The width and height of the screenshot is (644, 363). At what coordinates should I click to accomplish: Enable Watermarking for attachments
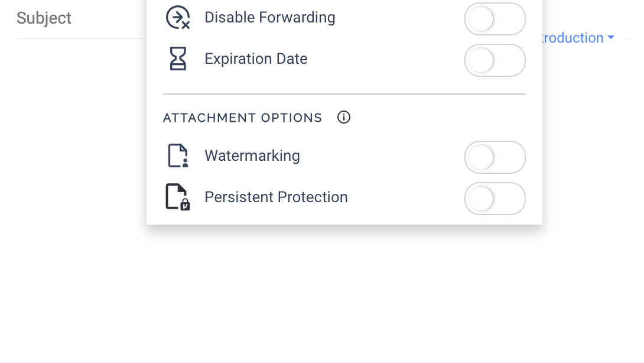[x=495, y=157]
